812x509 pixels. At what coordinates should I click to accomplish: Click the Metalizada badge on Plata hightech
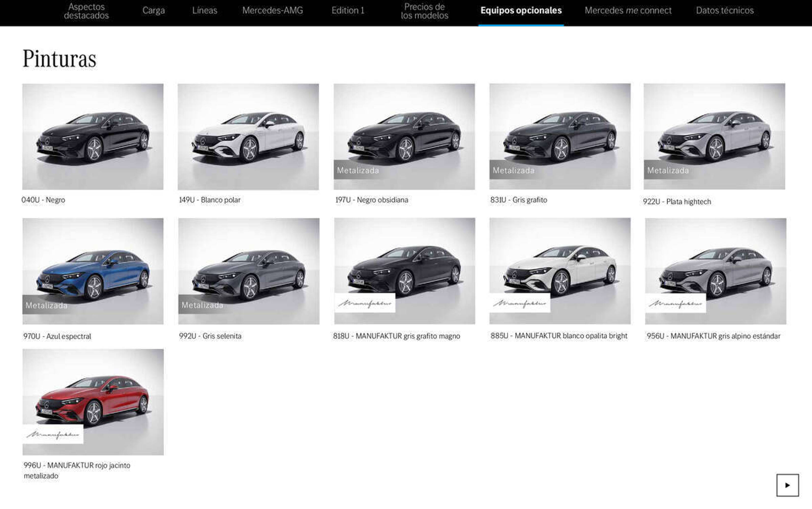(x=668, y=170)
